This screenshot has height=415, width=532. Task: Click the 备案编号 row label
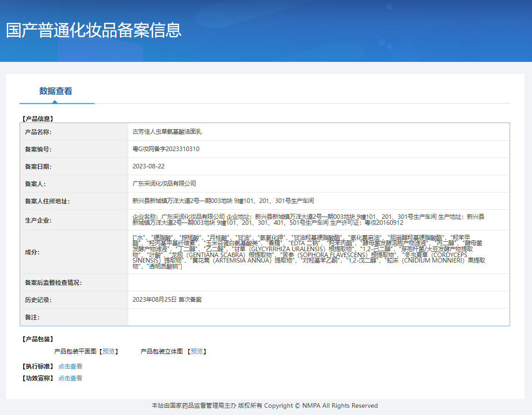point(38,149)
